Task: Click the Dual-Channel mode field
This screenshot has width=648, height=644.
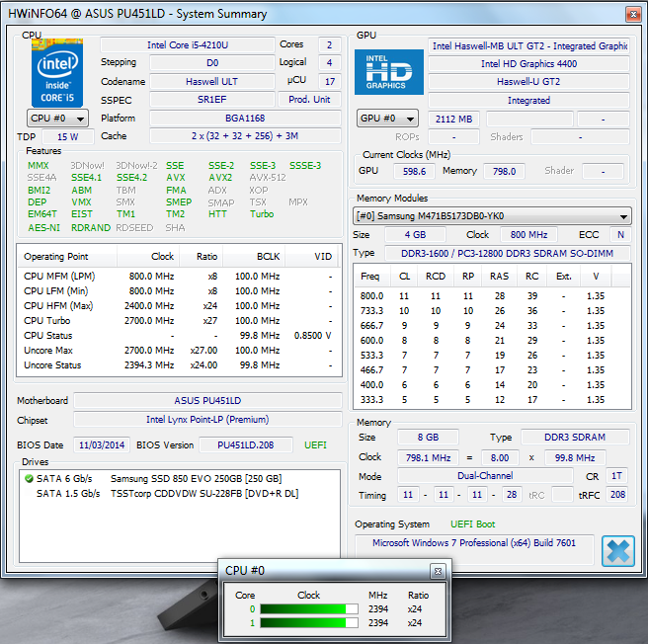Action: pyautogui.click(x=485, y=476)
